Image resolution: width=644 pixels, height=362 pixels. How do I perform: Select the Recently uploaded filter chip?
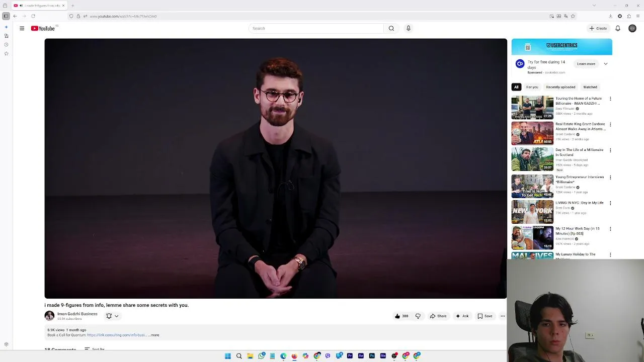click(560, 87)
